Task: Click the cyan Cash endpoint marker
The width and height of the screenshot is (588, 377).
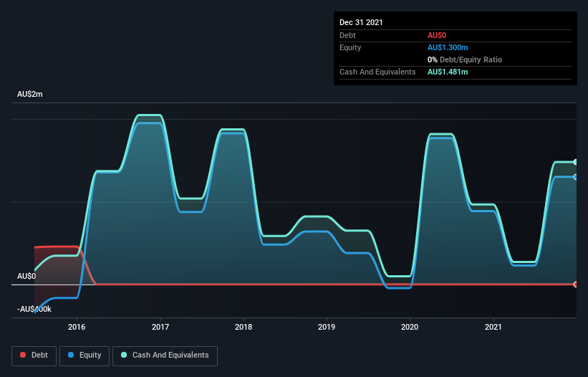Action: (x=576, y=162)
